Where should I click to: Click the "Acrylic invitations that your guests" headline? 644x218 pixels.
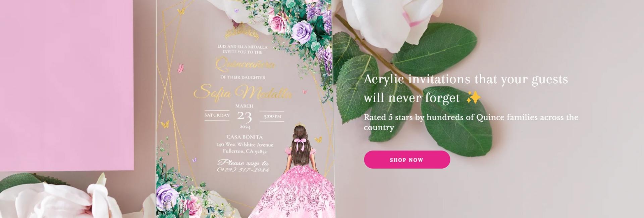[466, 79]
